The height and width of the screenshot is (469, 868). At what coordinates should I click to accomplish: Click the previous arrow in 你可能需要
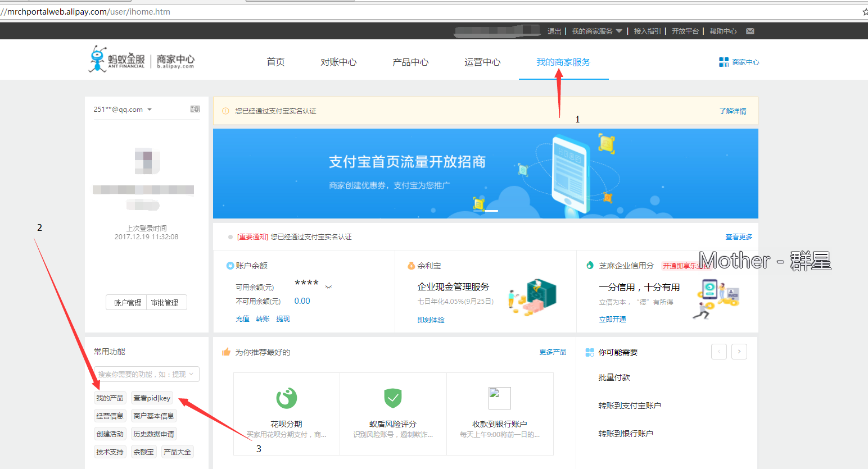[719, 352]
